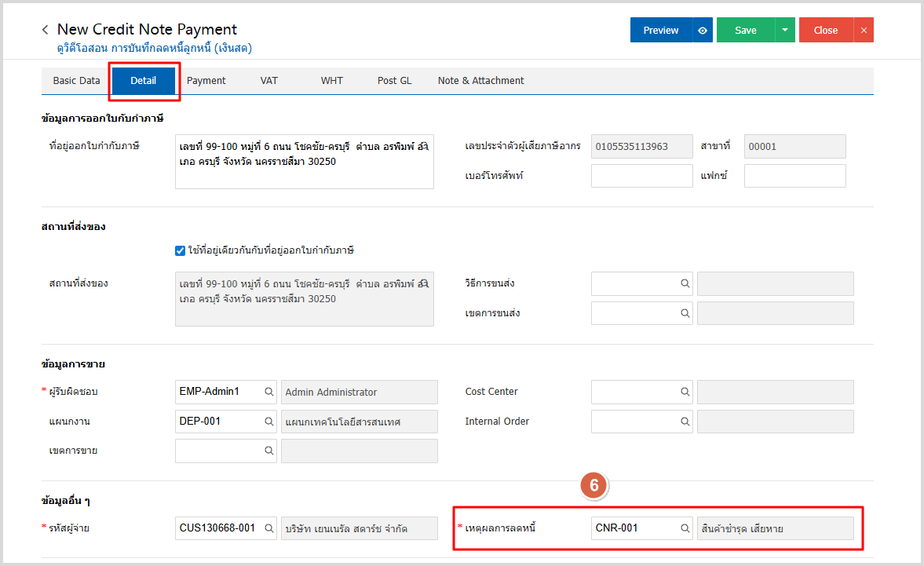Viewport: 924px width, 566px height.
Task: Expand the Save button dropdown arrow
Action: tap(785, 31)
